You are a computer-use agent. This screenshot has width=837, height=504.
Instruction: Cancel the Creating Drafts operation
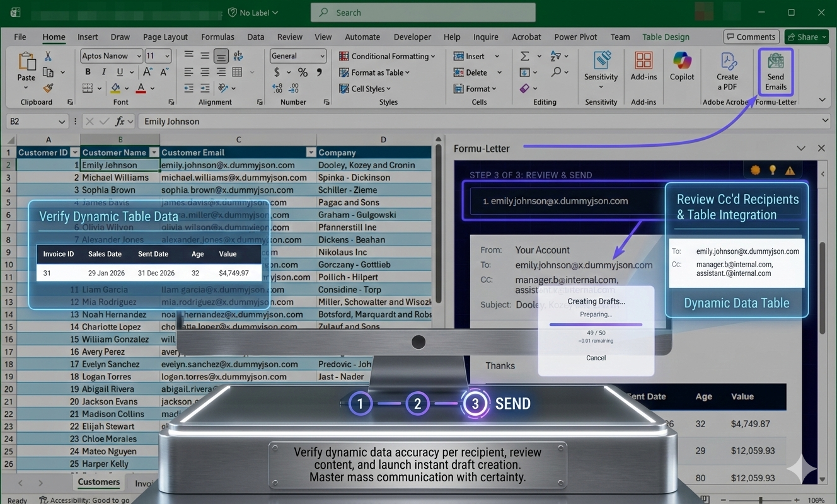tap(596, 357)
